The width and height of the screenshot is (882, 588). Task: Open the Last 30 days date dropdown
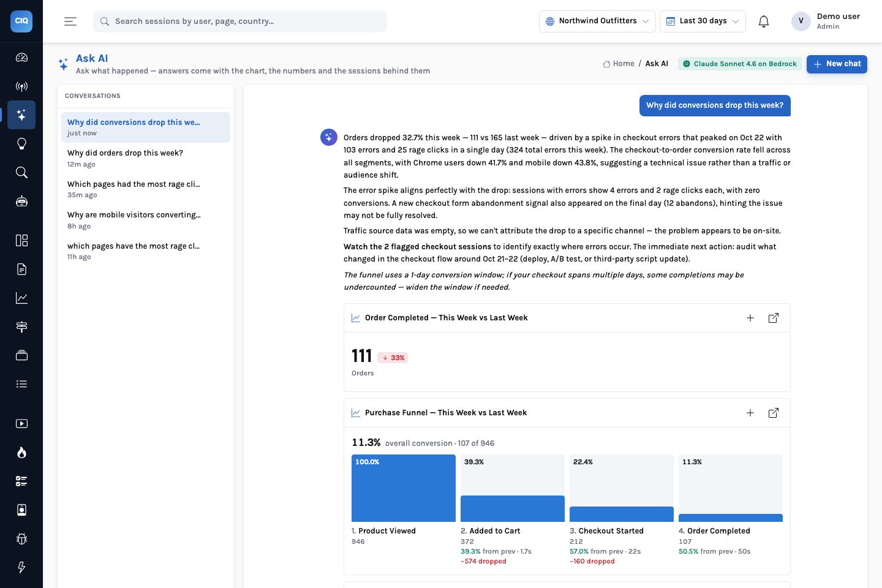(x=703, y=21)
